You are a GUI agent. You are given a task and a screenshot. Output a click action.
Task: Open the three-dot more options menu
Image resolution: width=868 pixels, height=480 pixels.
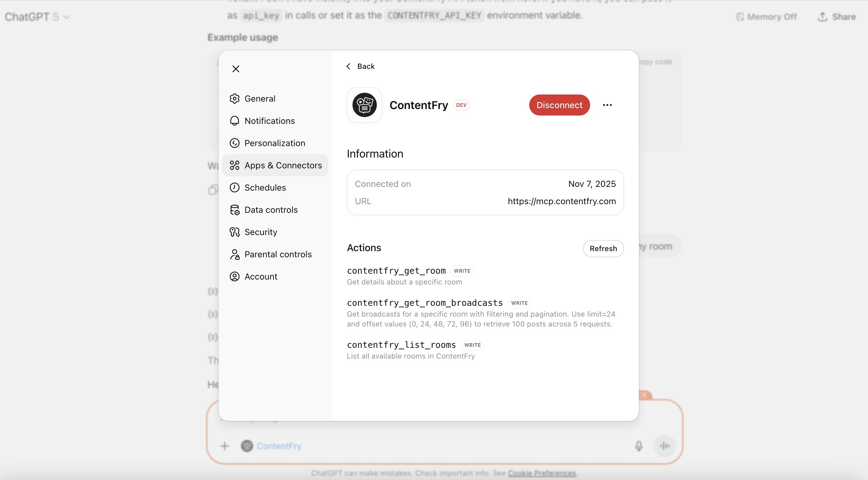pyautogui.click(x=607, y=105)
